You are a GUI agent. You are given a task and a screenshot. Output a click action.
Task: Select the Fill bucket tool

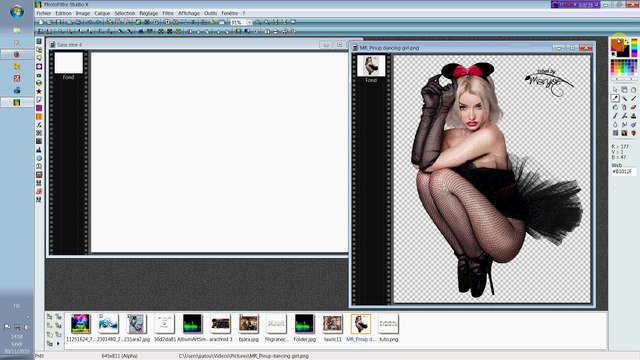click(x=615, y=107)
